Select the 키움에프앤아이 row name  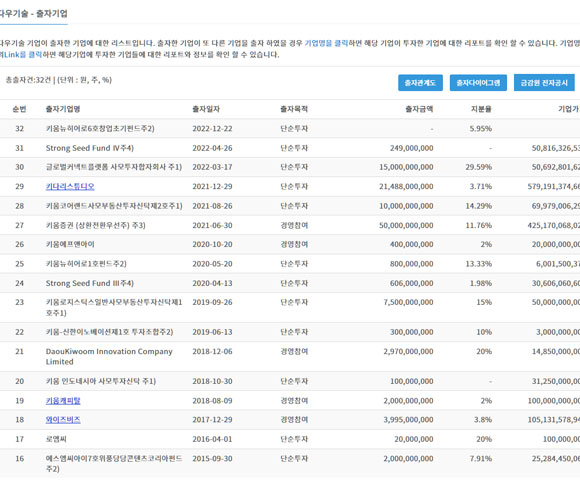pyautogui.click(x=70, y=244)
